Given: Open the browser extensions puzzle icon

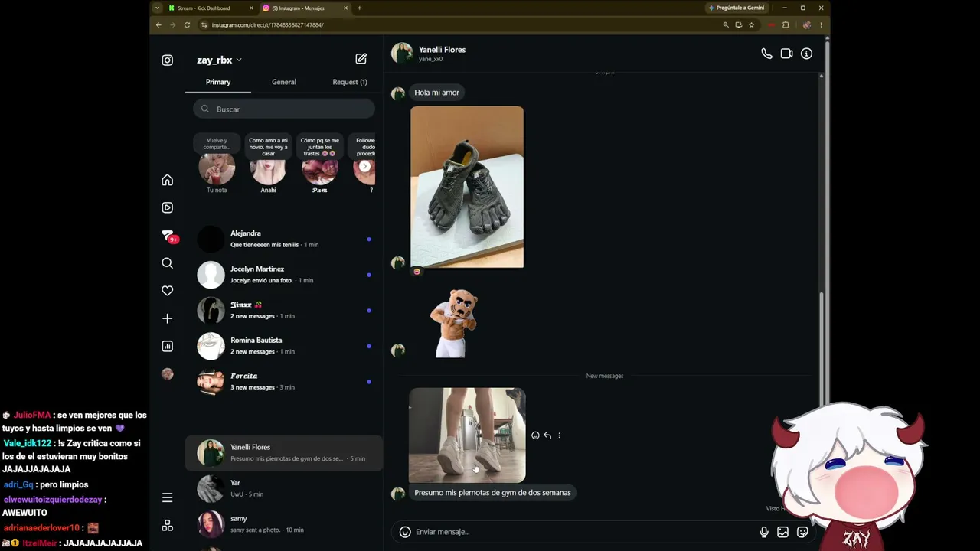Looking at the screenshot, I should [x=786, y=25].
